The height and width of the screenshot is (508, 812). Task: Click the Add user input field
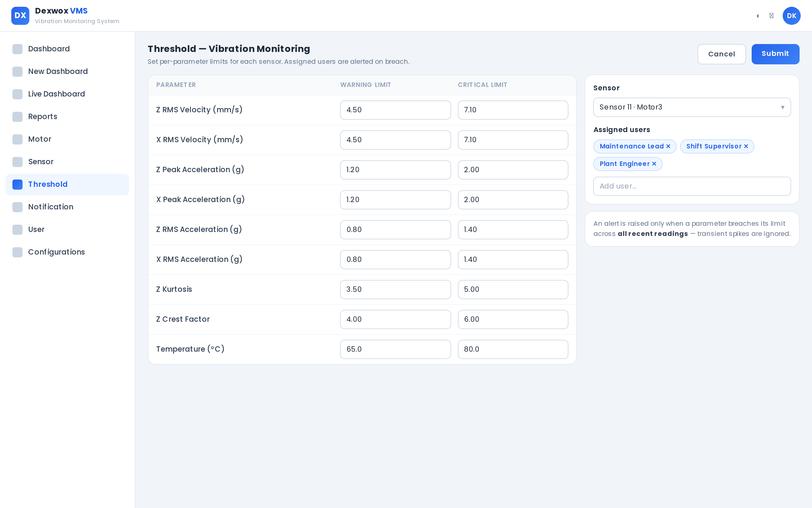point(692,186)
